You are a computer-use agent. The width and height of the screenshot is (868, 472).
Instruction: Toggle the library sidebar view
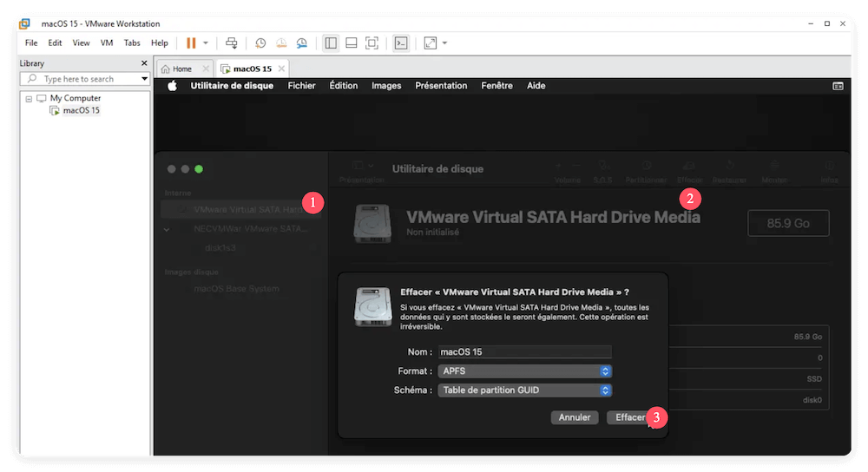coord(331,43)
